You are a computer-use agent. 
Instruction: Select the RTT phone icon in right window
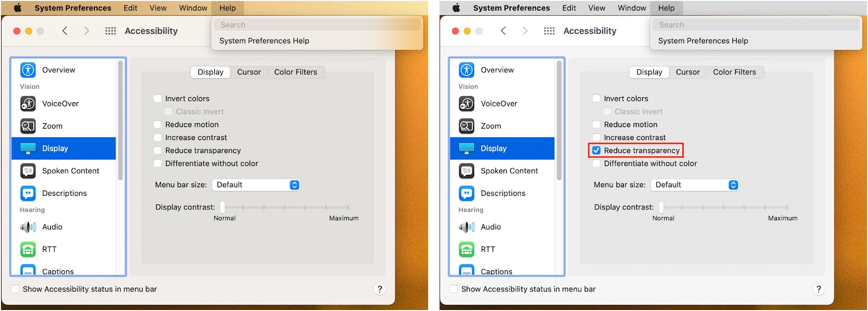(x=467, y=249)
